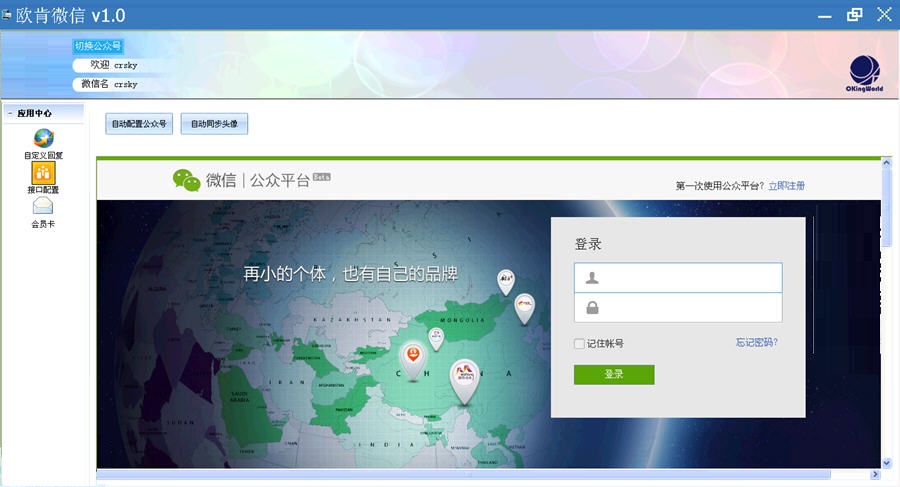Click the horizontal scrollbar right arrow
Image resolution: width=900 pixels, height=487 pixels.
(875, 474)
